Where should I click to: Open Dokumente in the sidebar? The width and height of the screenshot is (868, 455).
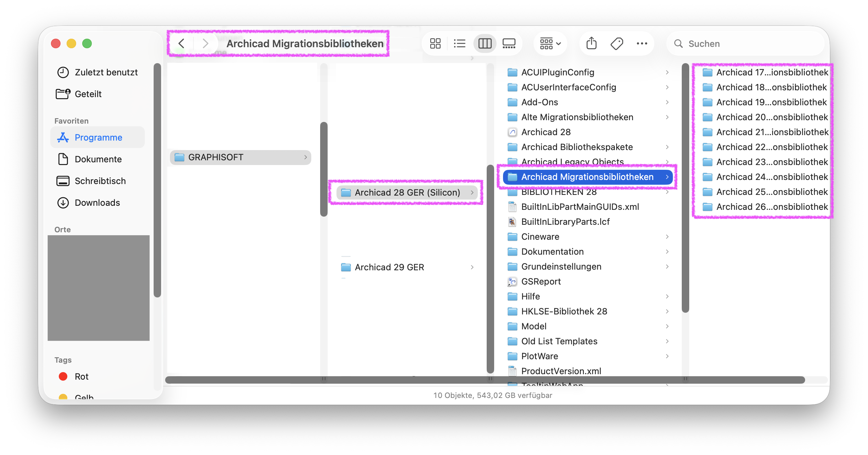pos(98,159)
